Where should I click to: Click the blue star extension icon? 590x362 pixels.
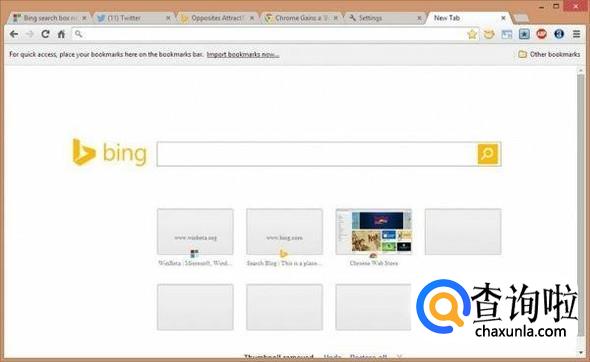click(524, 34)
